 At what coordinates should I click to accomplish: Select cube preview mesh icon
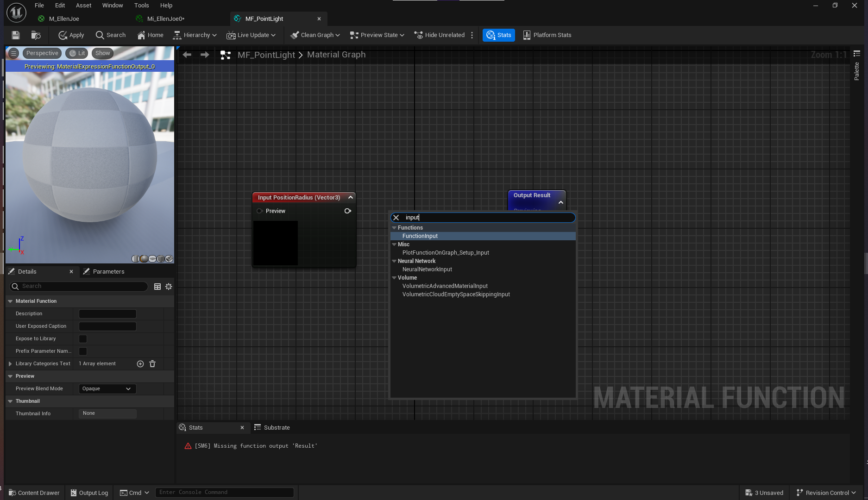click(x=161, y=259)
